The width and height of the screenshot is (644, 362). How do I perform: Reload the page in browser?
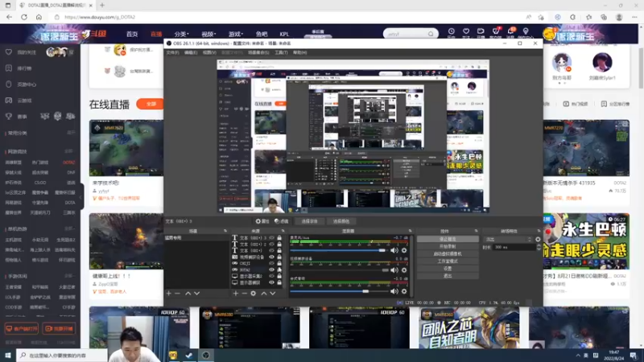pos(24,17)
